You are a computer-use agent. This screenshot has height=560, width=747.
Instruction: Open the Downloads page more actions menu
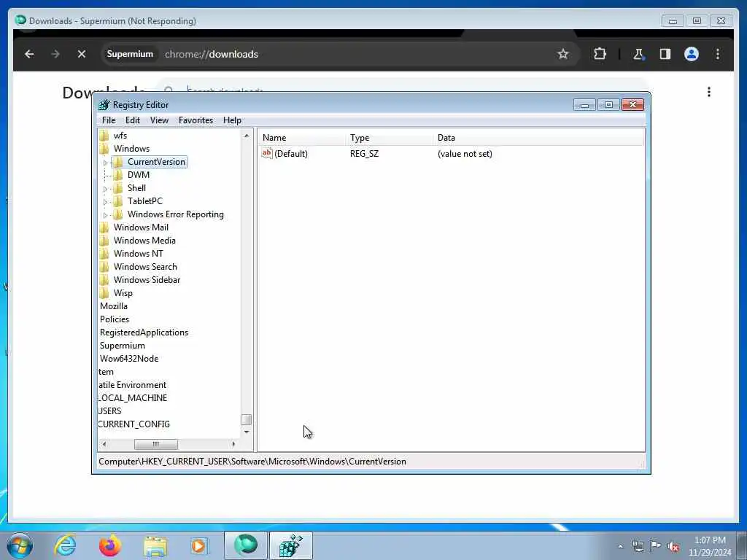(709, 91)
